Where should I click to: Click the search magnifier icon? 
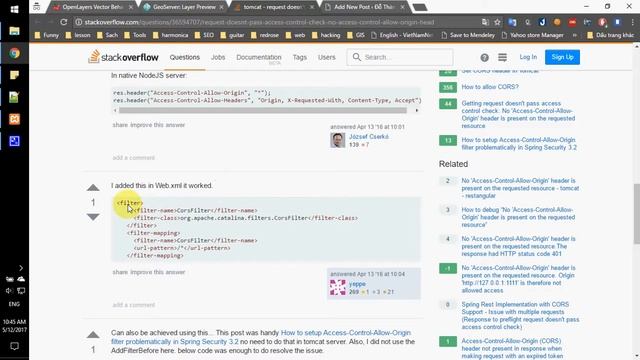(356, 57)
